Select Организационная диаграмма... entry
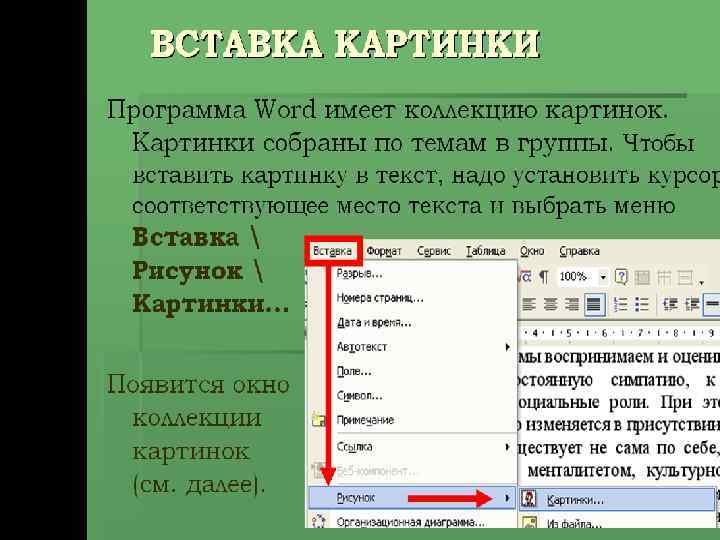The image size is (720, 540). 412,522
